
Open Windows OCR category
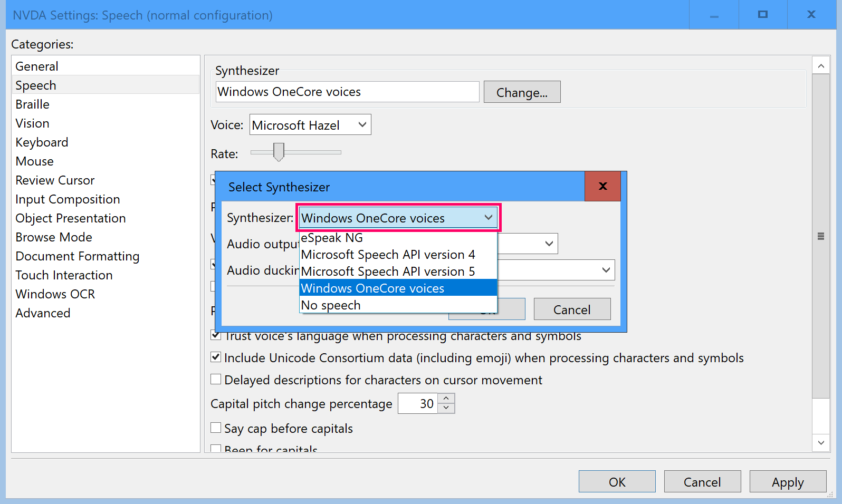(106, 294)
